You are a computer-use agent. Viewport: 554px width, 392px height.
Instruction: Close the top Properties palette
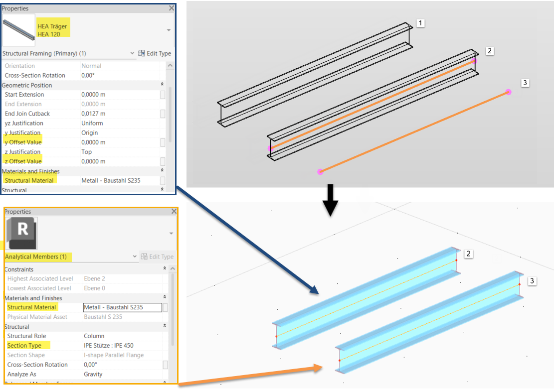[x=172, y=7]
